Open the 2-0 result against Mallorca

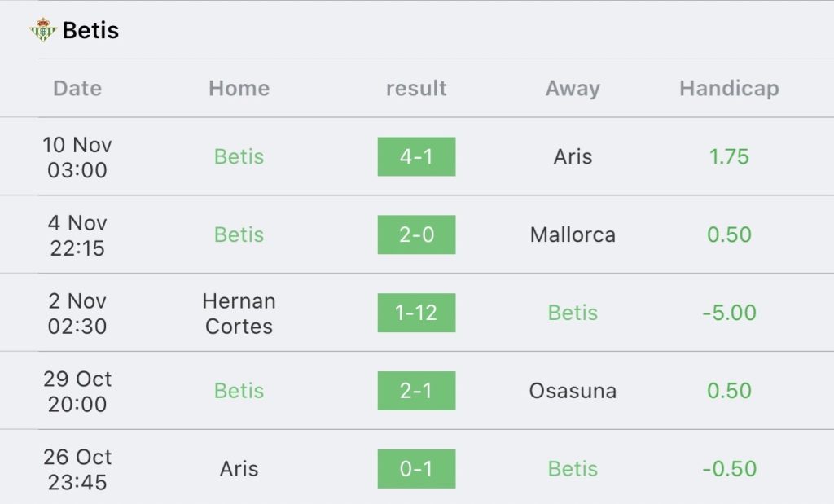point(416,234)
